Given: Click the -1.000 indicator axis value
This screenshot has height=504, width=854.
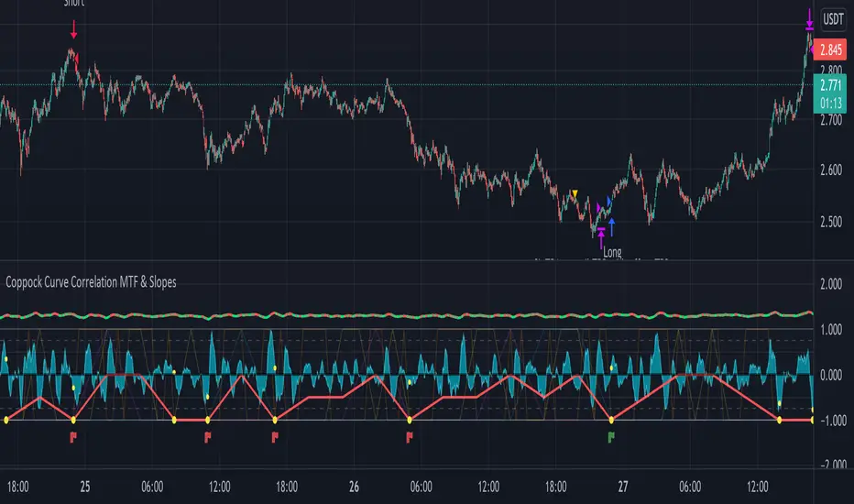Looking at the screenshot, I should (832, 421).
